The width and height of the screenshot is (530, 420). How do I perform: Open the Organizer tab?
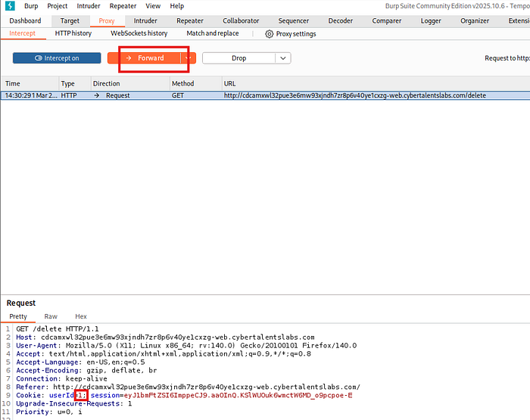pyautogui.click(x=475, y=20)
